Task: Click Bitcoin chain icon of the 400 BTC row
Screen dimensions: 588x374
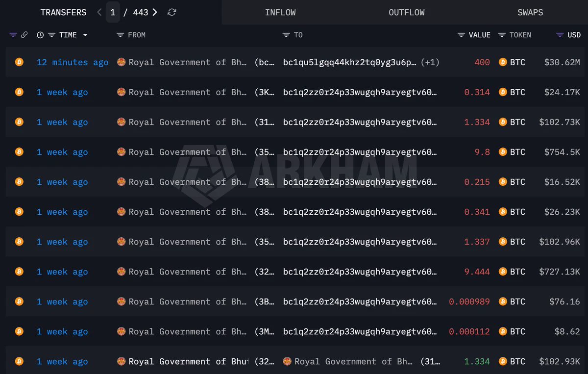Action: click(19, 62)
